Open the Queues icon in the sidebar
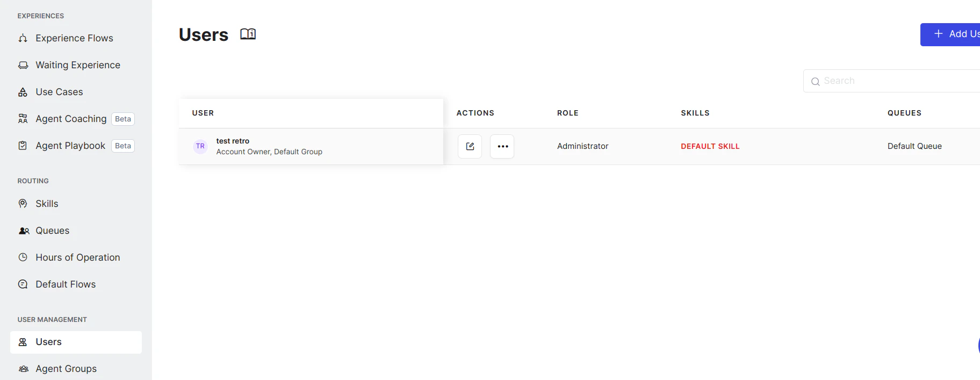The width and height of the screenshot is (980, 380). point(23,230)
